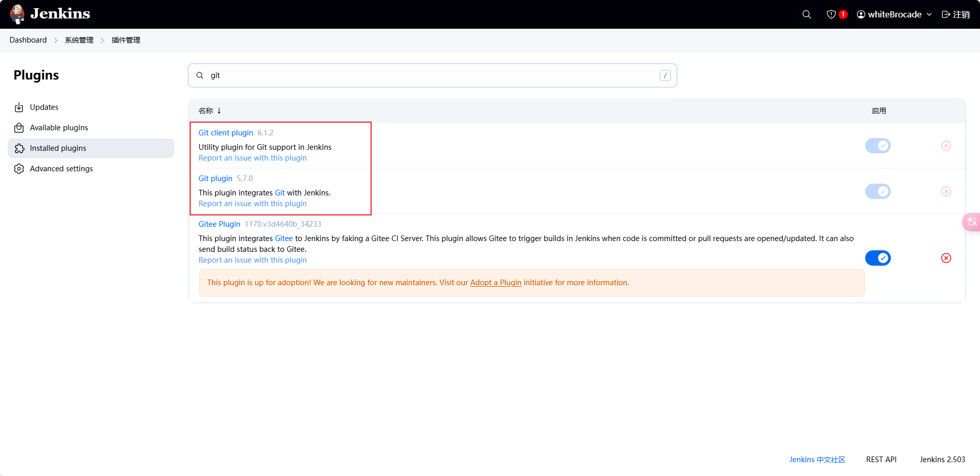Image resolution: width=980 pixels, height=476 pixels.
Task: Open the 插件管理 breadcrumb
Action: pos(126,40)
